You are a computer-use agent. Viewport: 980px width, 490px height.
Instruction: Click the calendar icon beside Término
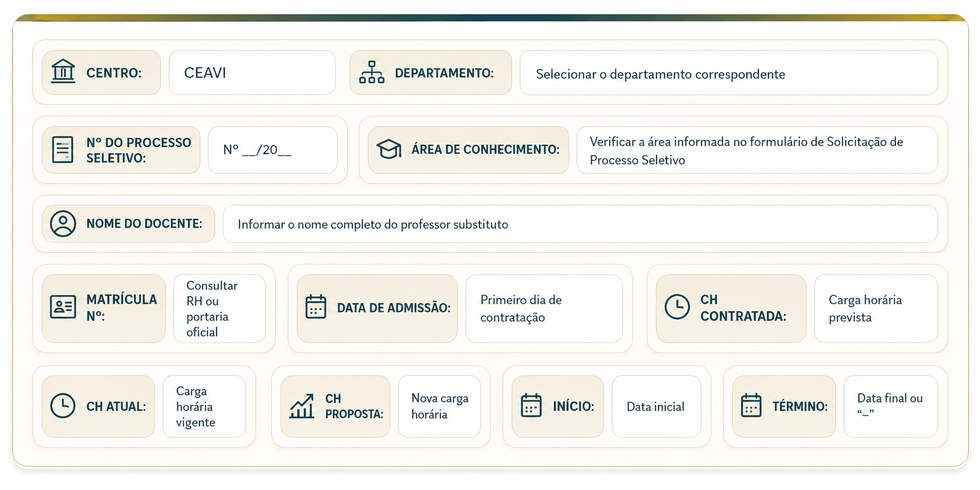tap(751, 405)
